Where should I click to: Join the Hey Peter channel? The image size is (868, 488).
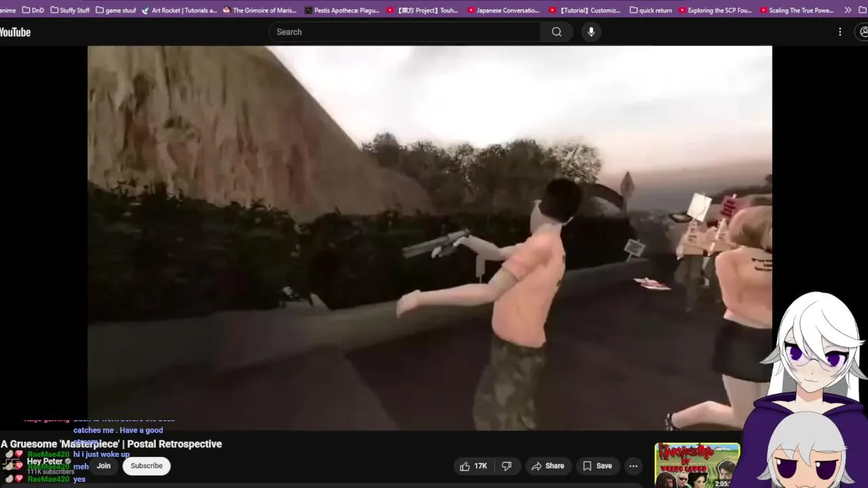coord(103,466)
